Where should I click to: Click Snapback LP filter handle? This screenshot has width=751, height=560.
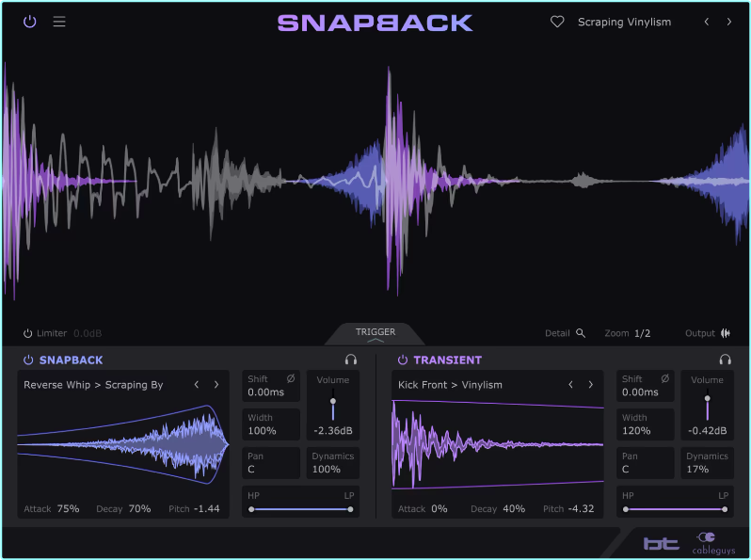pyautogui.click(x=351, y=509)
